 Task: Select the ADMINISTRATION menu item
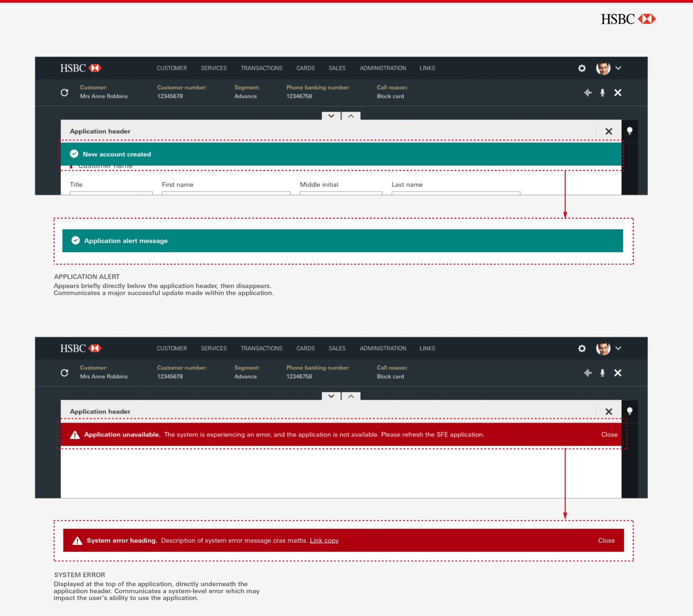tap(383, 68)
